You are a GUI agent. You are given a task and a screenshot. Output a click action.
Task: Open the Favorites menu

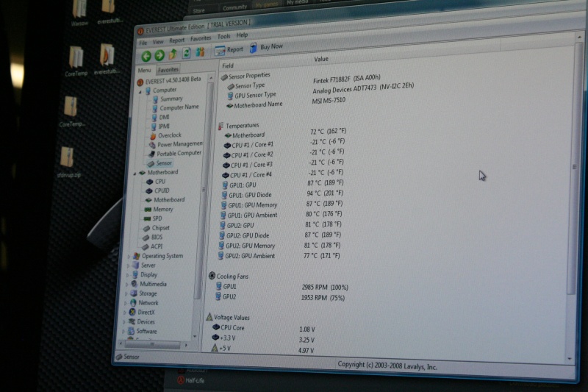tap(201, 38)
